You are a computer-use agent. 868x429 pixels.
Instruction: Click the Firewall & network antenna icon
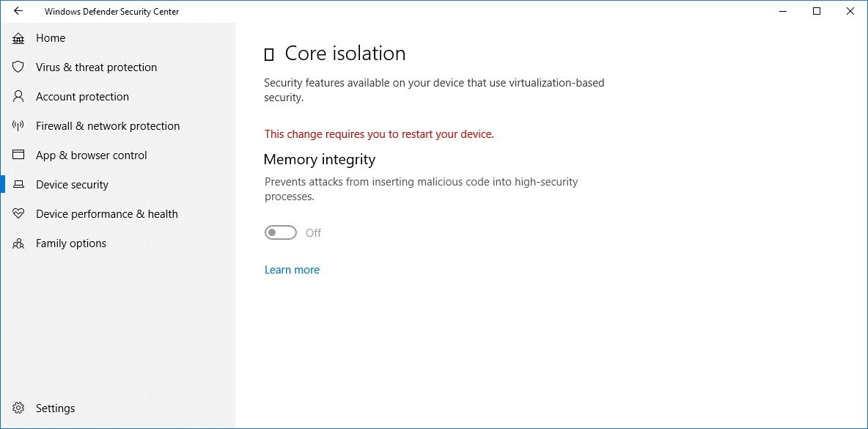[x=18, y=126]
